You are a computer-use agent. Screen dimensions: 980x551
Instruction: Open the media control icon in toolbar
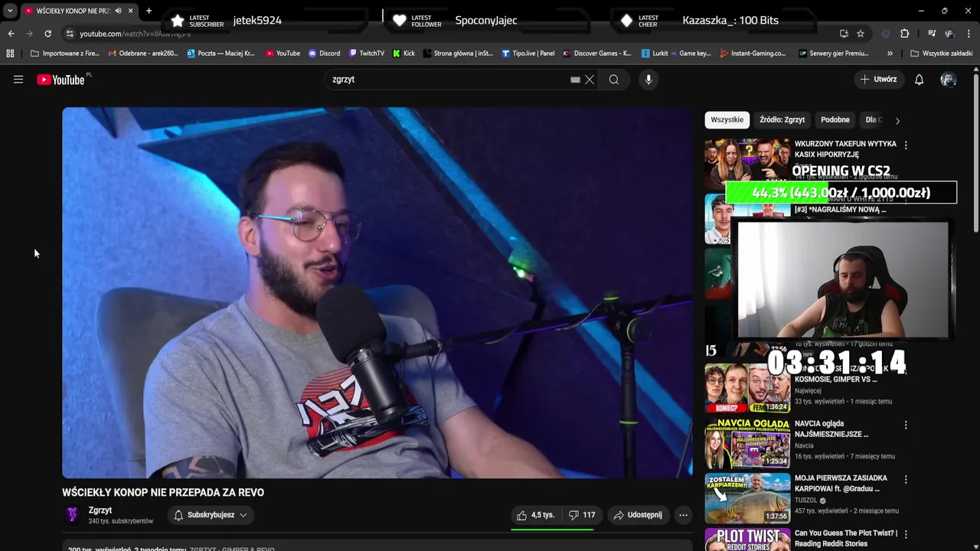pyautogui.click(x=932, y=34)
